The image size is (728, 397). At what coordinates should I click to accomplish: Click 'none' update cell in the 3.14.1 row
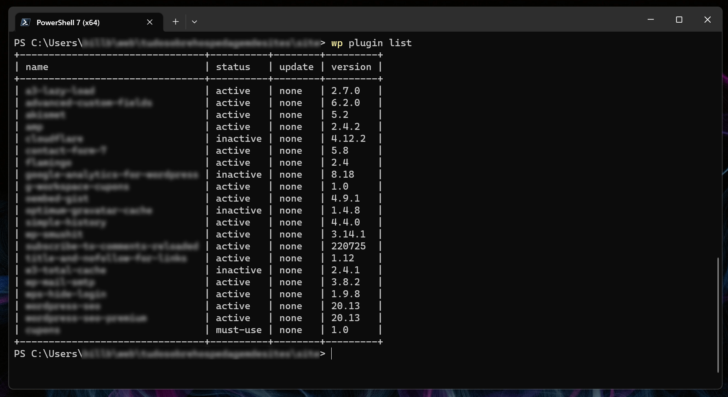point(291,234)
